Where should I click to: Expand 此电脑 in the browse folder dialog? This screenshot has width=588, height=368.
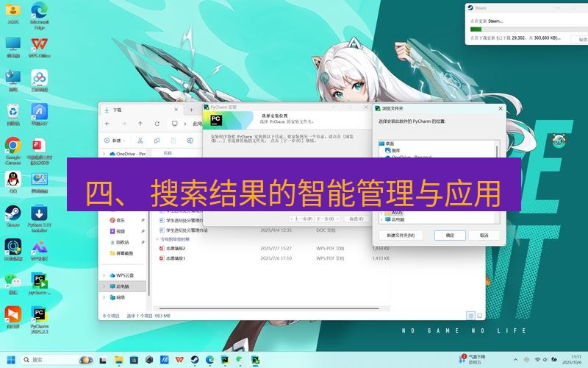(381, 219)
